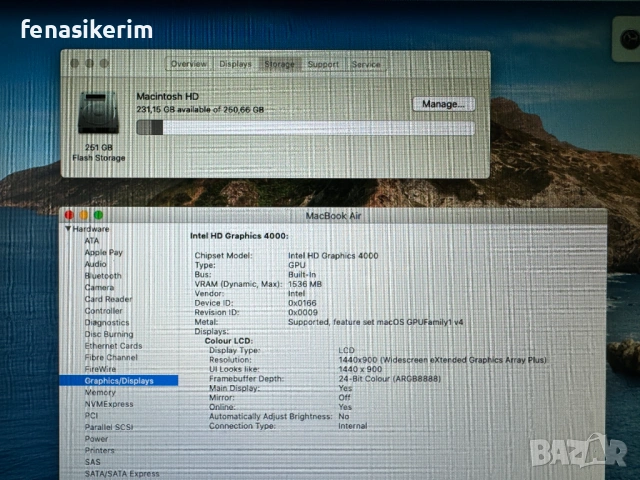
Task: Click the Macintosh HD drive icon
Action: point(98,113)
